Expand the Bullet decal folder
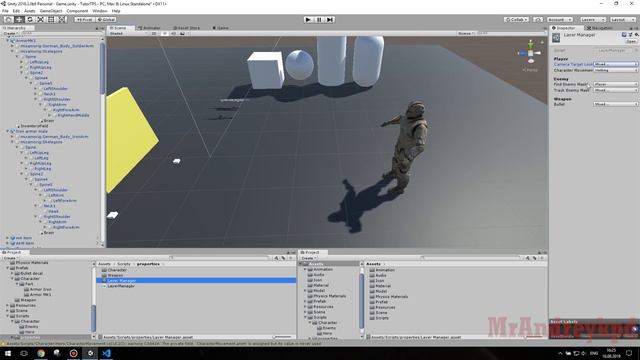Viewport: 640px width, 360px height. point(13,273)
